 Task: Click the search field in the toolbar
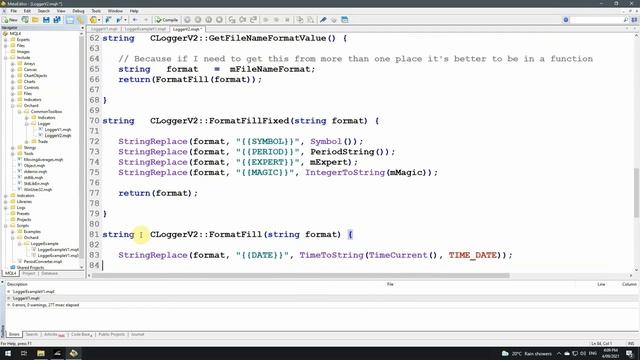[x=597, y=20]
